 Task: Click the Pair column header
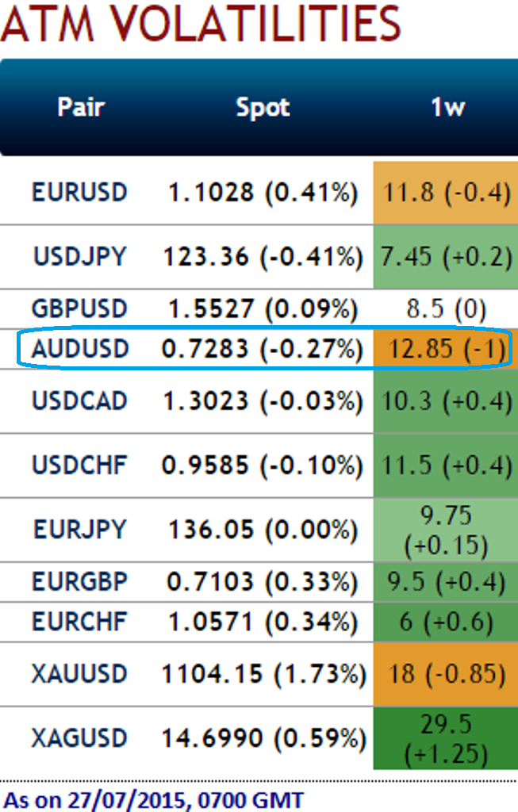(81, 107)
